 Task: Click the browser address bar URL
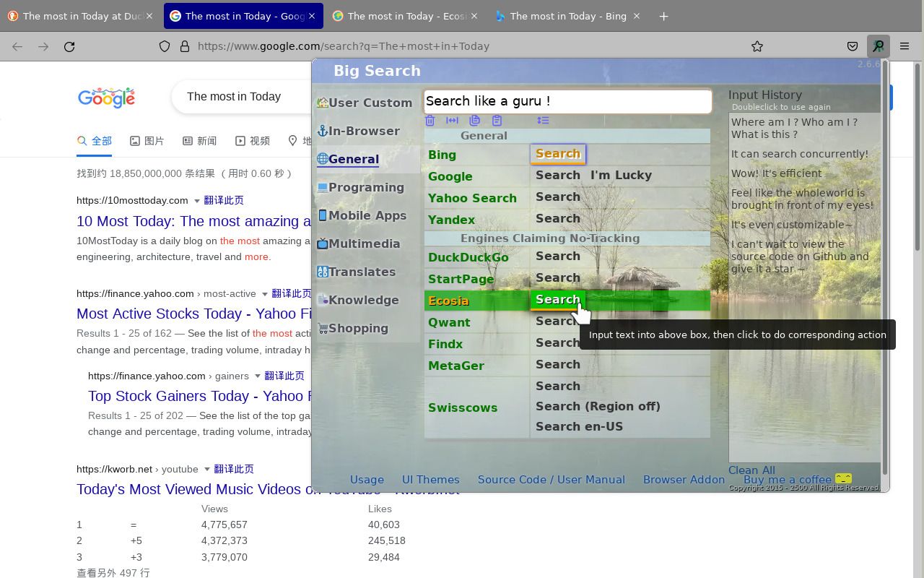pyautogui.click(x=344, y=46)
